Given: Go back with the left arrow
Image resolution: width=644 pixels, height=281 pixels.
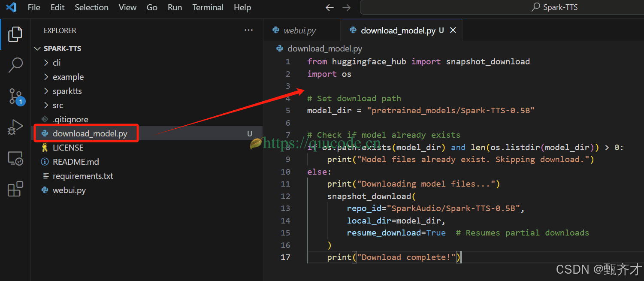Looking at the screenshot, I should (330, 8).
